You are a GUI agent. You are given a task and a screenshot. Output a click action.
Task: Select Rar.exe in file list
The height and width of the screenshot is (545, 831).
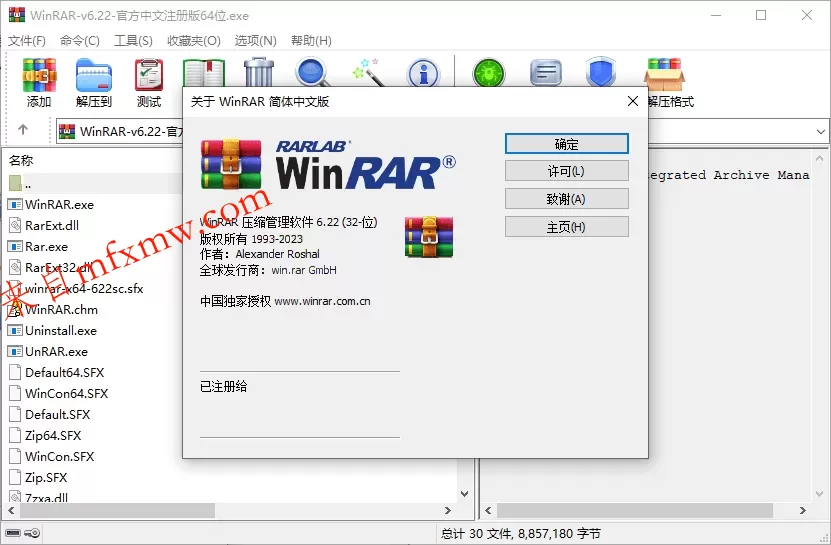47,247
